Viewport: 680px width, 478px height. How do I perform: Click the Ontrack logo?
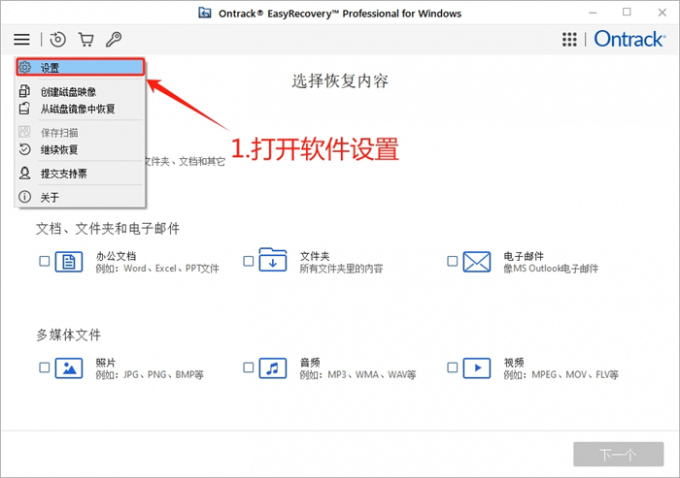click(x=629, y=39)
